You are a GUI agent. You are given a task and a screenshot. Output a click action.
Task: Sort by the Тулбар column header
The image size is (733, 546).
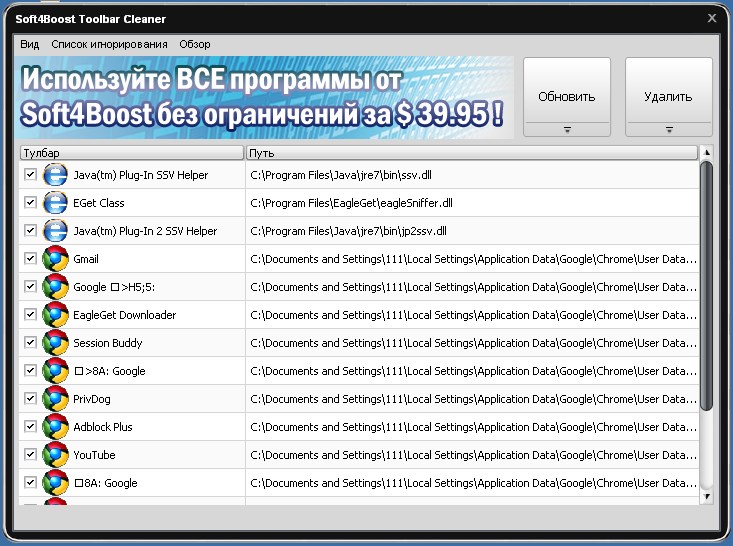click(x=132, y=153)
